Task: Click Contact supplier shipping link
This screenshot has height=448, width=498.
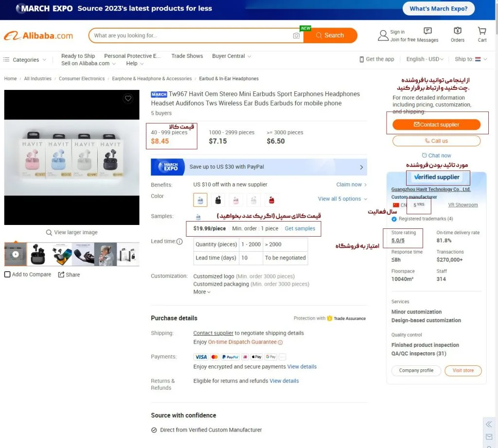Action: (213, 333)
